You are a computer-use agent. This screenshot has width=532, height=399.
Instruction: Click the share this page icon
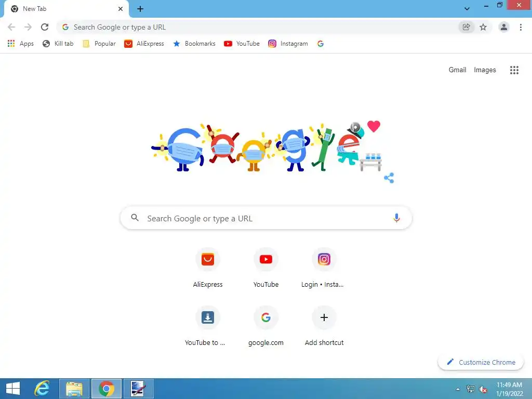tap(466, 27)
